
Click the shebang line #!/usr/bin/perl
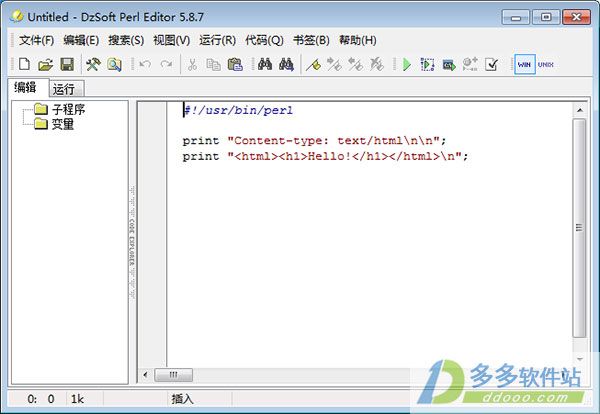point(238,111)
